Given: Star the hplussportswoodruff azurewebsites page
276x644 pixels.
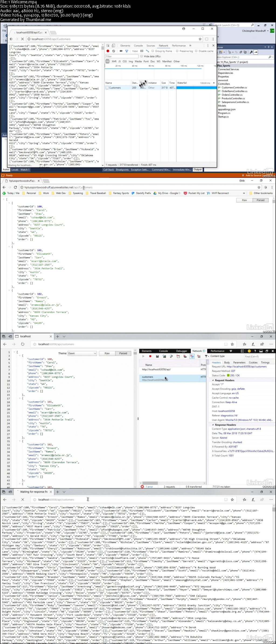Looking at the screenshot, I should 259,187.
